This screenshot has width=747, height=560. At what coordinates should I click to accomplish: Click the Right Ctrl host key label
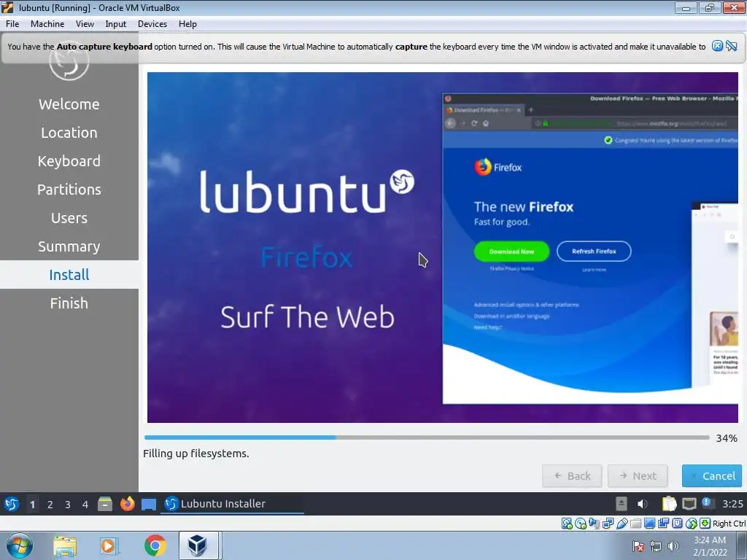pyautogui.click(x=729, y=524)
